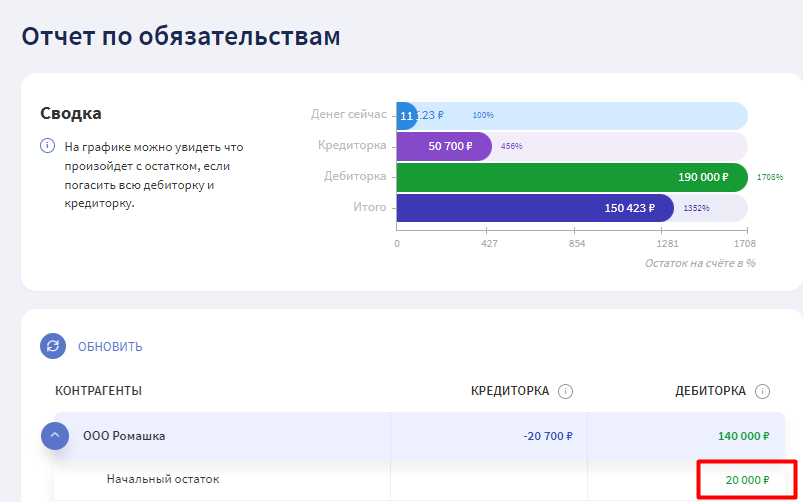This screenshot has width=803, height=502.
Task: Click the Кредиторка chart axis label
Action: (x=352, y=145)
